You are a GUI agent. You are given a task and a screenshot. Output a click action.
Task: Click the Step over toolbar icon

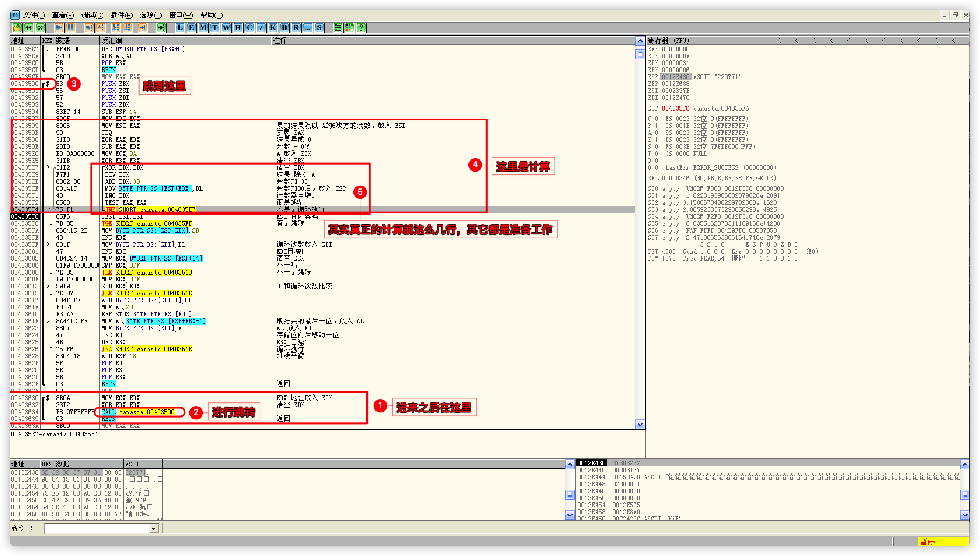click(101, 27)
